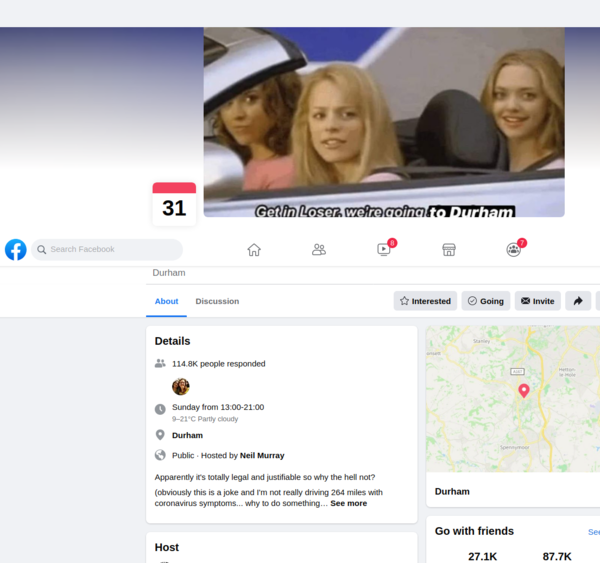Click the event cover image
Viewport: 600px width, 563px height.
(384, 120)
